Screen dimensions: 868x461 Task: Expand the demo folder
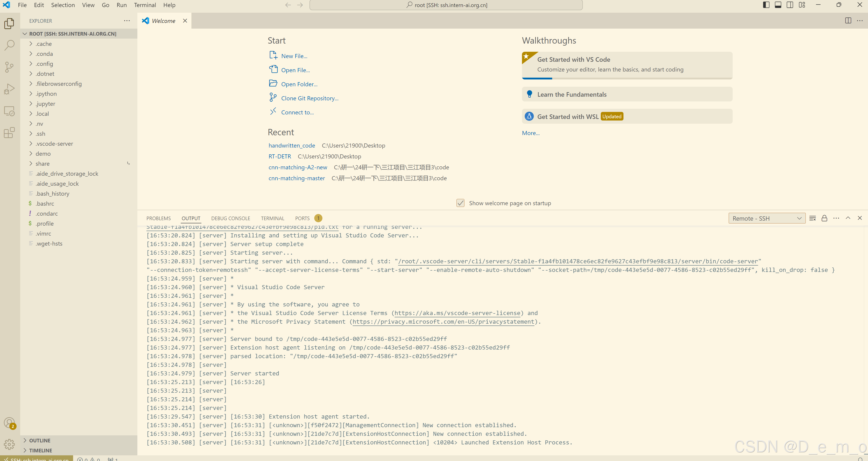point(79,154)
